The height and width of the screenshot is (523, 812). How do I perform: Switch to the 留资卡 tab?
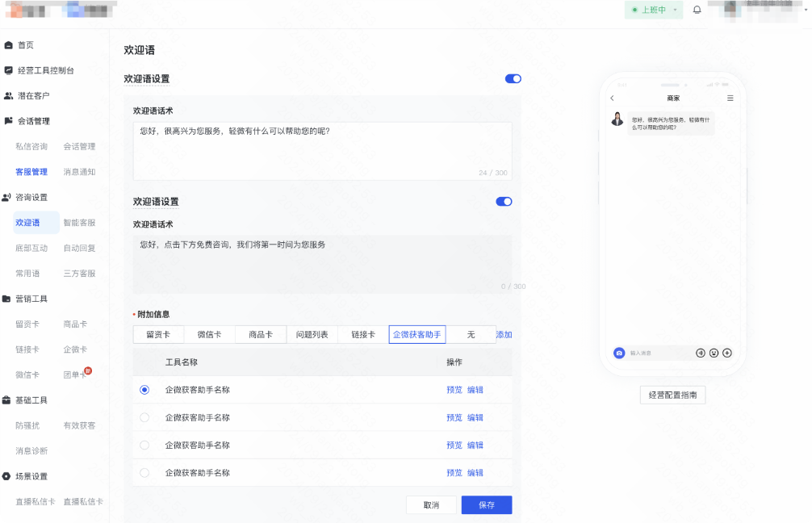coord(158,334)
